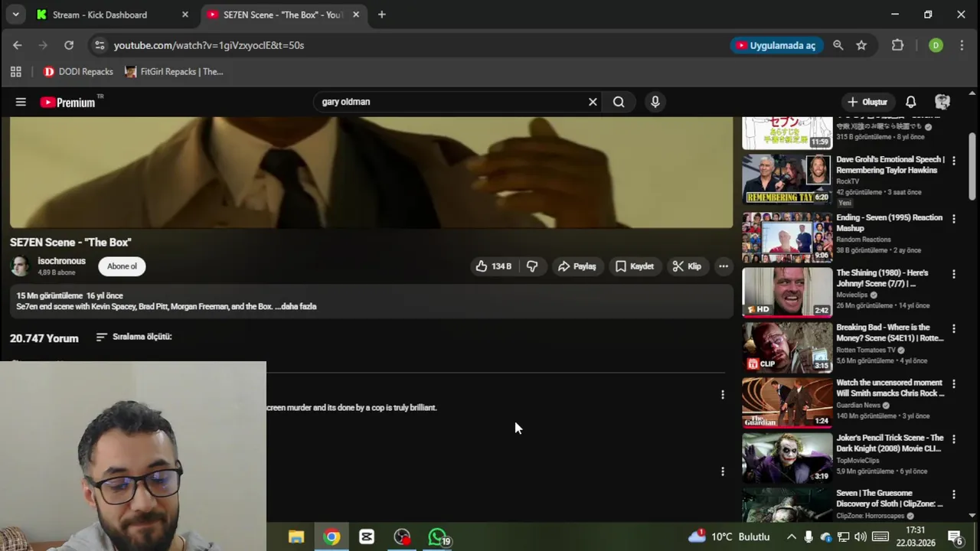This screenshot has width=980, height=551.
Task: Open tab search dropdown arrow
Action: click(x=15, y=15)
